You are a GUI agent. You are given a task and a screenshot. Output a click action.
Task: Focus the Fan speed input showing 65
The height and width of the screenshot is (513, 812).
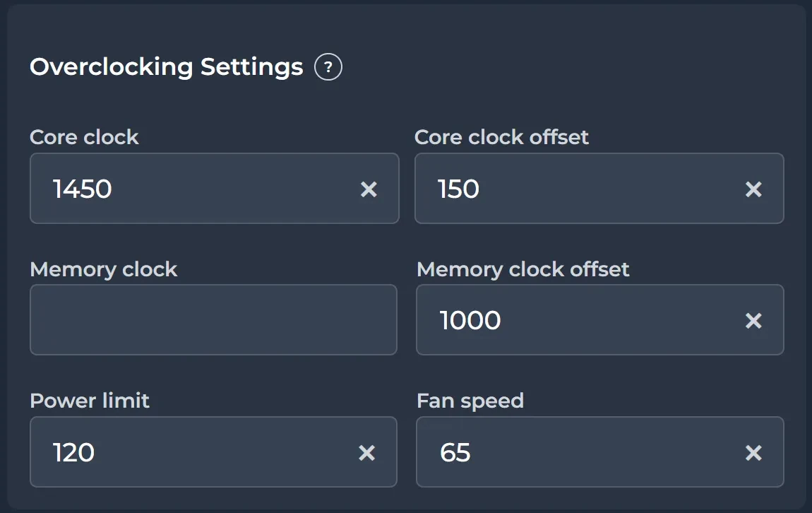point(579,452)
